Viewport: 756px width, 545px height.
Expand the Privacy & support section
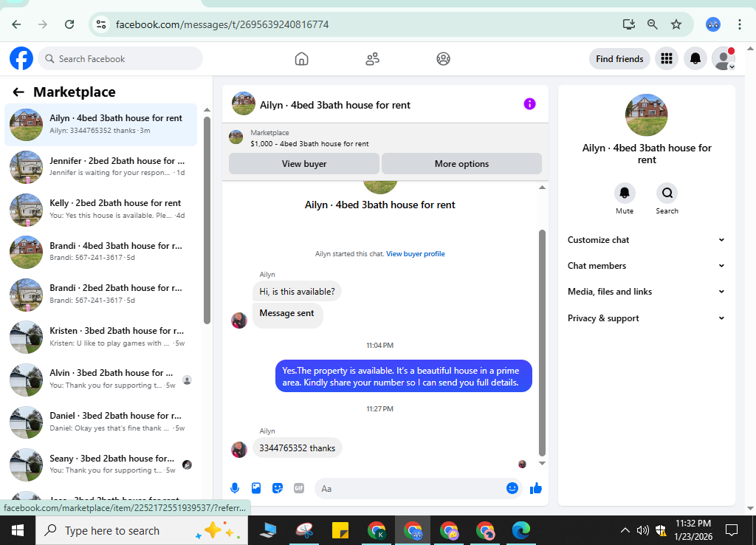coord(646,318)
